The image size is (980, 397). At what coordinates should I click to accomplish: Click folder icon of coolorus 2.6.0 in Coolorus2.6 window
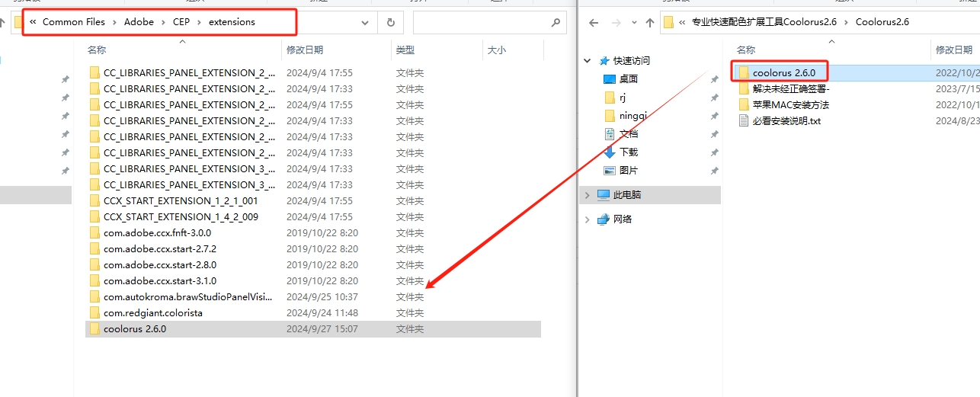pyautogui.click(x=744, y=72)
